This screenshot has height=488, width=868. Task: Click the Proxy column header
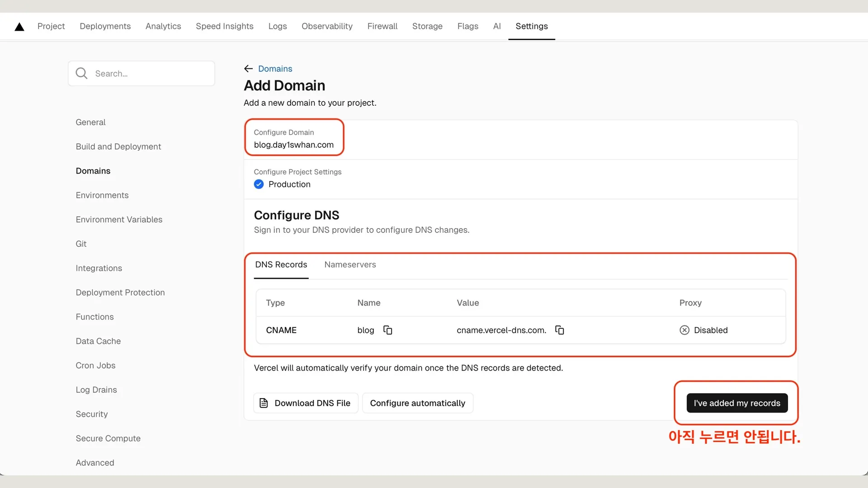point(690,303)
